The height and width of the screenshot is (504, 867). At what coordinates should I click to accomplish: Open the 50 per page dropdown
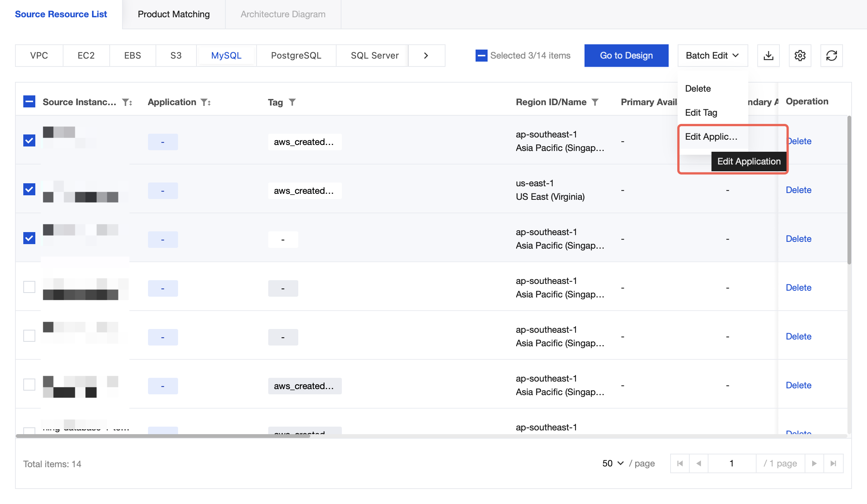(x=613, y=463)
